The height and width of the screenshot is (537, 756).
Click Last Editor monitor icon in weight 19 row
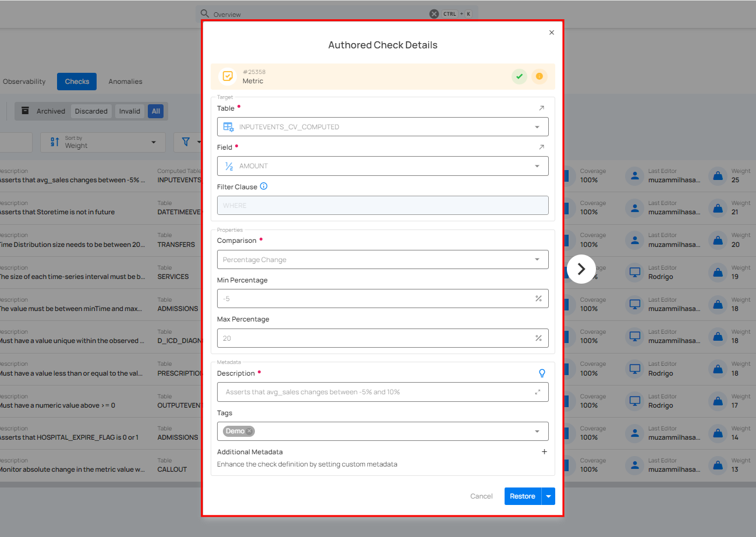point(635,272)
